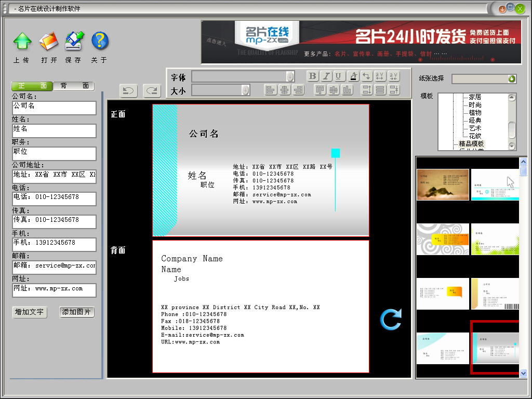Toggle bold text formatting
This screenshot has width=532, height=399.
pos(312,76)
